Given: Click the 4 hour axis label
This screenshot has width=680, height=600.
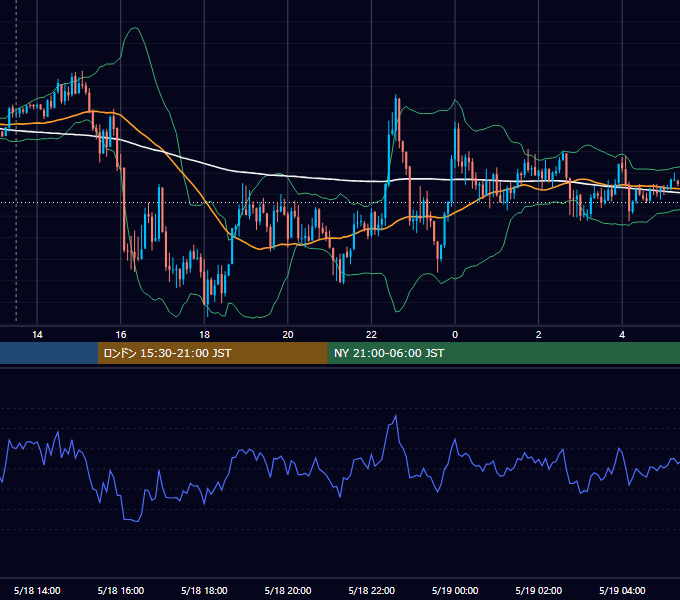Looking at the screenshot, I should (622, 335).
